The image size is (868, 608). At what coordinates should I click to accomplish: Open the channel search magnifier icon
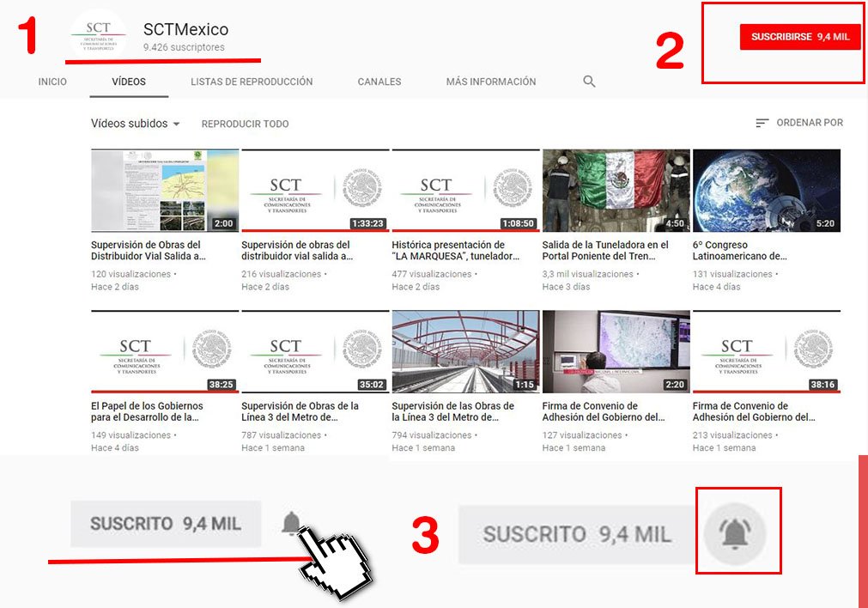589,82
